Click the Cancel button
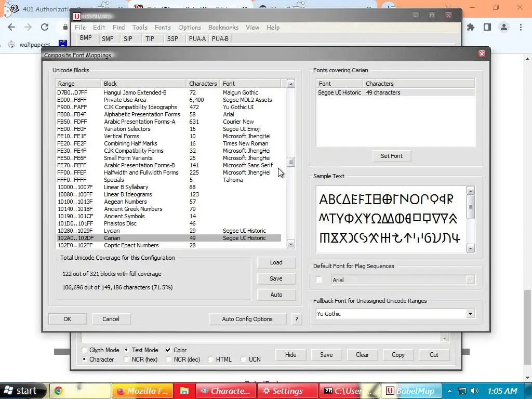This screenshot has height=399, width=532. [111, 319]
